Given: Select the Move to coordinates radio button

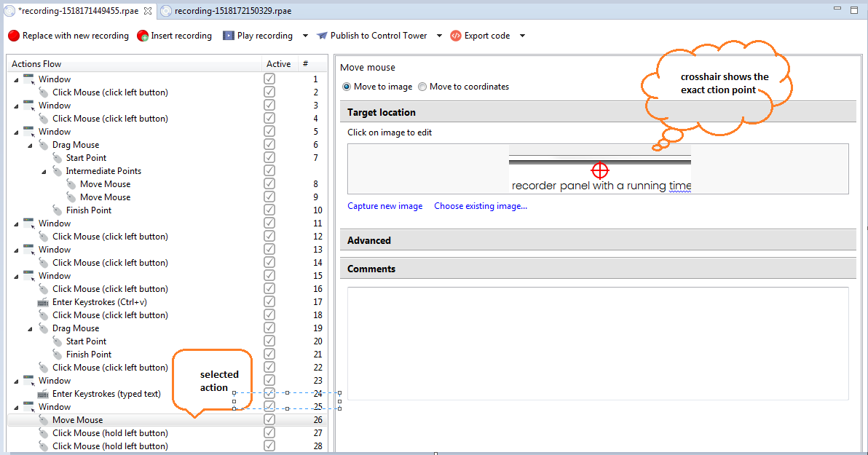Looking at the screenshot, I should coord(422,87).
